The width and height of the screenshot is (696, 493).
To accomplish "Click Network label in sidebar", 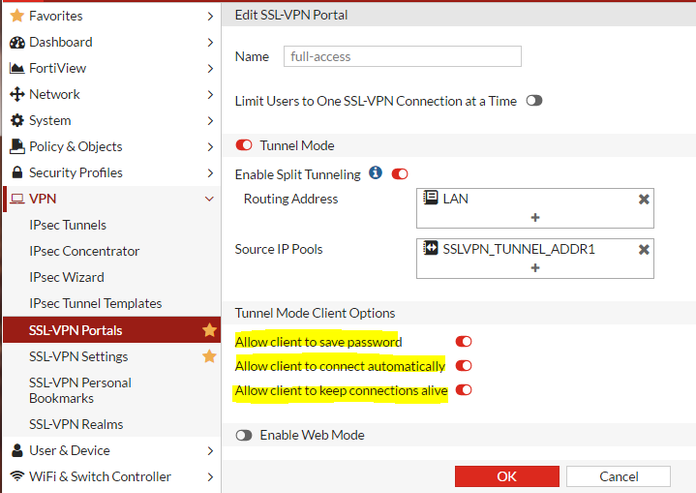I will point(55,94).
